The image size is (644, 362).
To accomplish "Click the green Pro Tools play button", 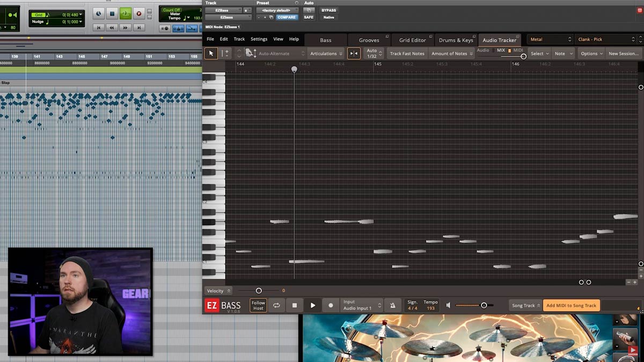I will coord(126,13).
